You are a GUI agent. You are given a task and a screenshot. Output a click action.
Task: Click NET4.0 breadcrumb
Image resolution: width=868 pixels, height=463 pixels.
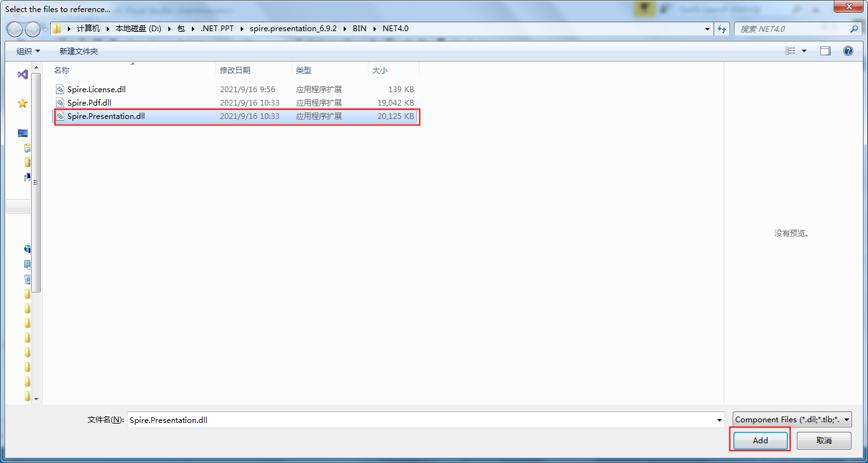coord(395,29)
